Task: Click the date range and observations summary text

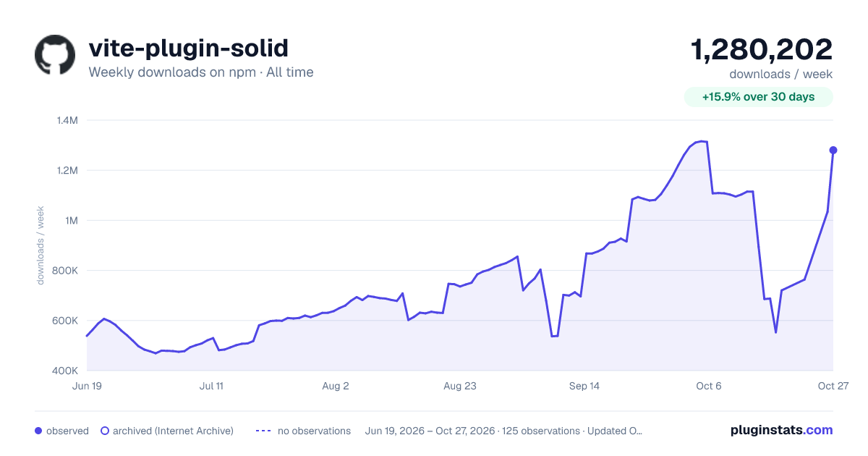Action: pos(504,431)
